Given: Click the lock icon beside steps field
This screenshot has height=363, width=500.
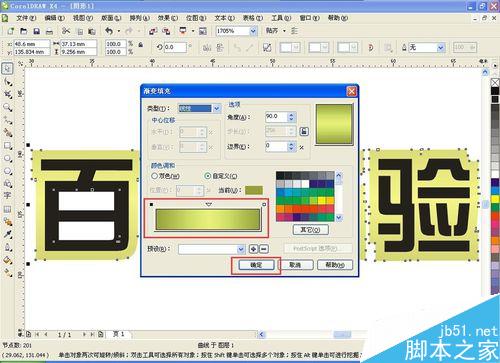Looking at the screenshot, I should [x=304, y=131].
